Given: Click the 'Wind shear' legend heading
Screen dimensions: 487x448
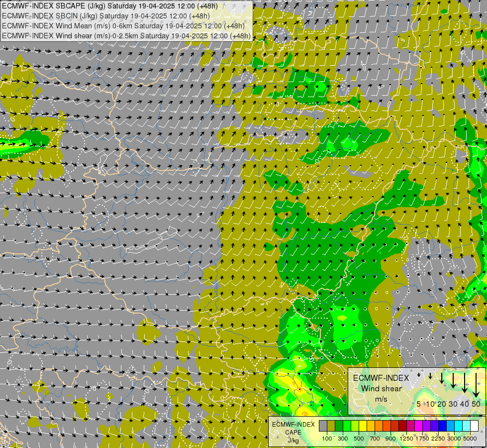Looking at the screenshot, I should (x=381, y=388).
